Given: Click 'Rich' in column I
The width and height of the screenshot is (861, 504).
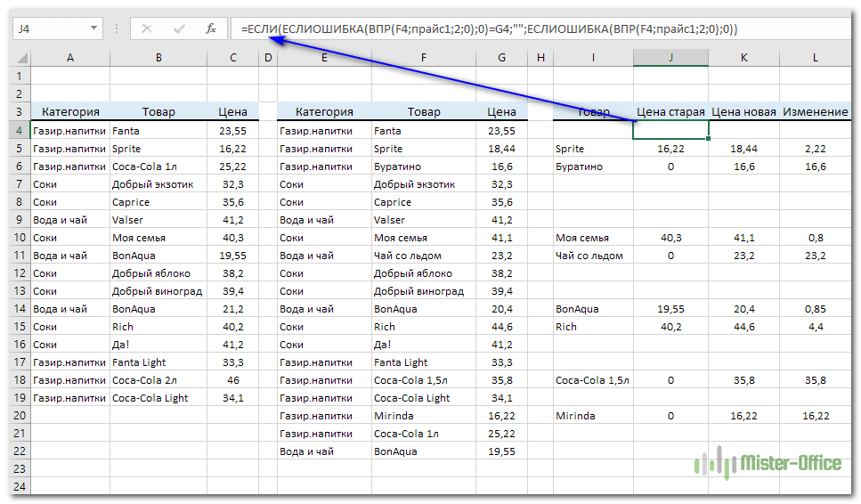Looking at the screenshot, I should (565, 327).
